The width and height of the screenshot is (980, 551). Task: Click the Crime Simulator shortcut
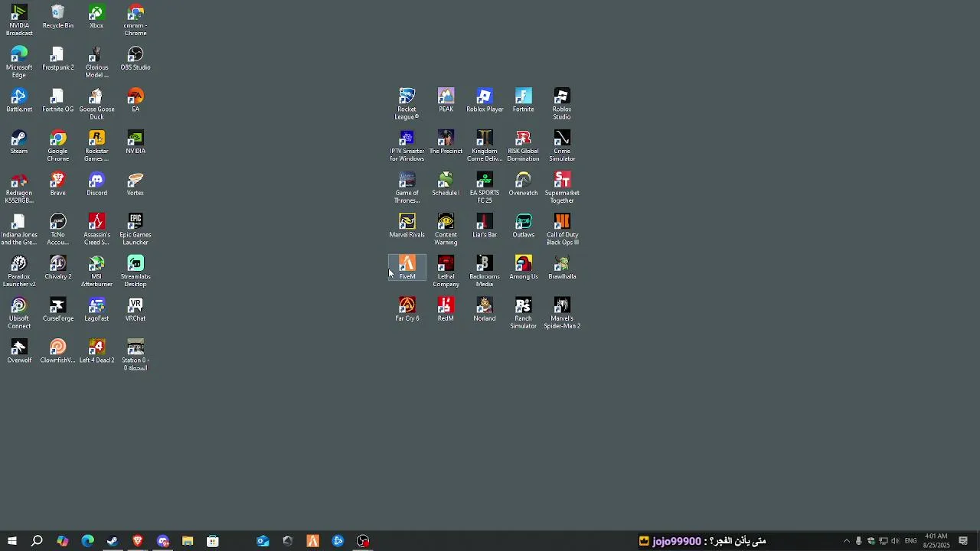[x=562, y=145]
